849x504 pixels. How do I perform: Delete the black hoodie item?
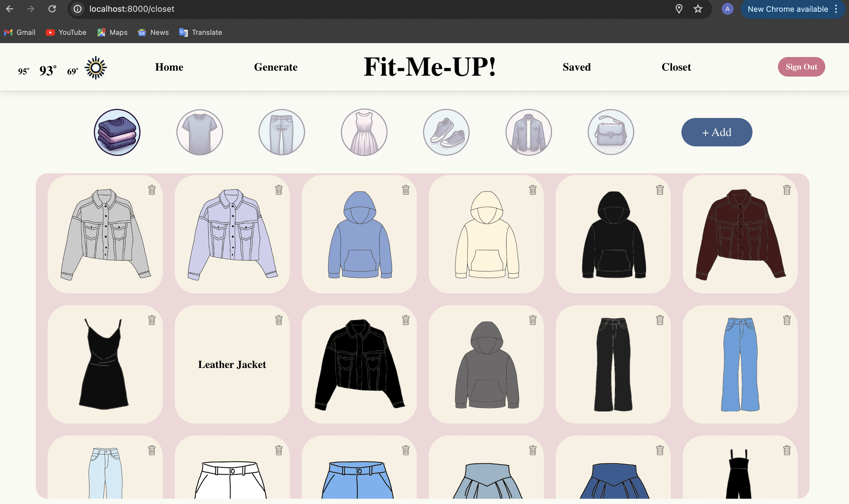point(660,190)
